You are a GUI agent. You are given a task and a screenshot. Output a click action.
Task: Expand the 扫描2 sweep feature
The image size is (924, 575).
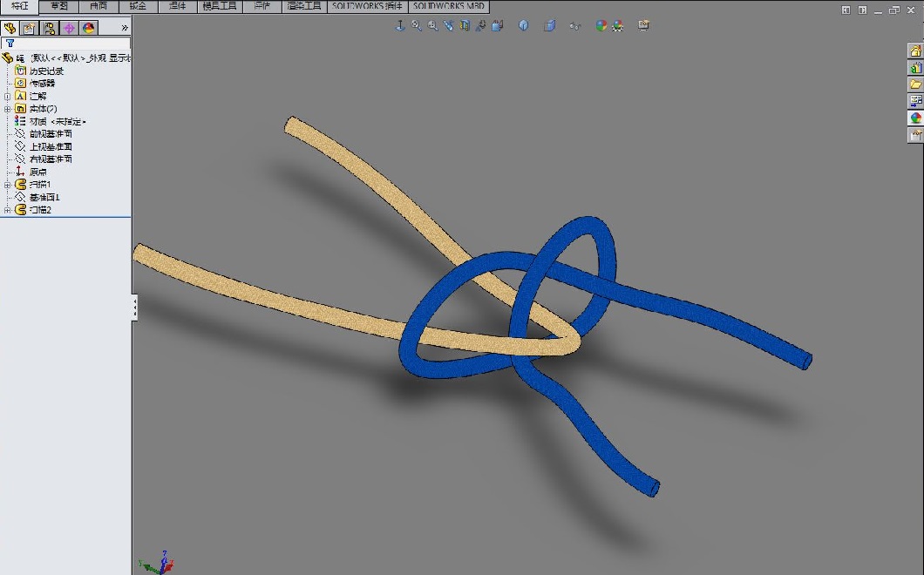point(8,210)
